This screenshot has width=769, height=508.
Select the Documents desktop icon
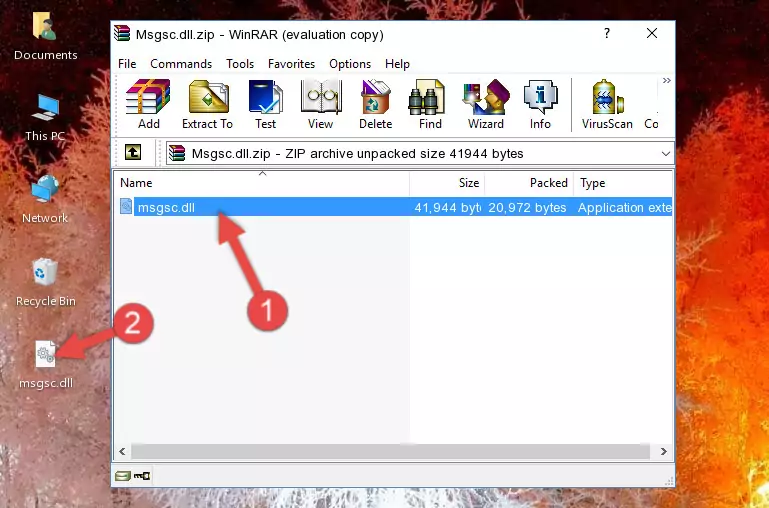[45, 37]
